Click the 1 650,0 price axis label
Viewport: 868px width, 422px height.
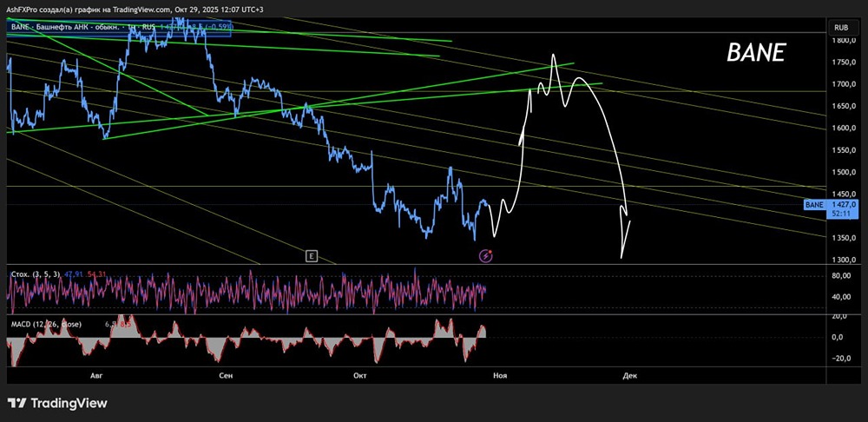845,106
